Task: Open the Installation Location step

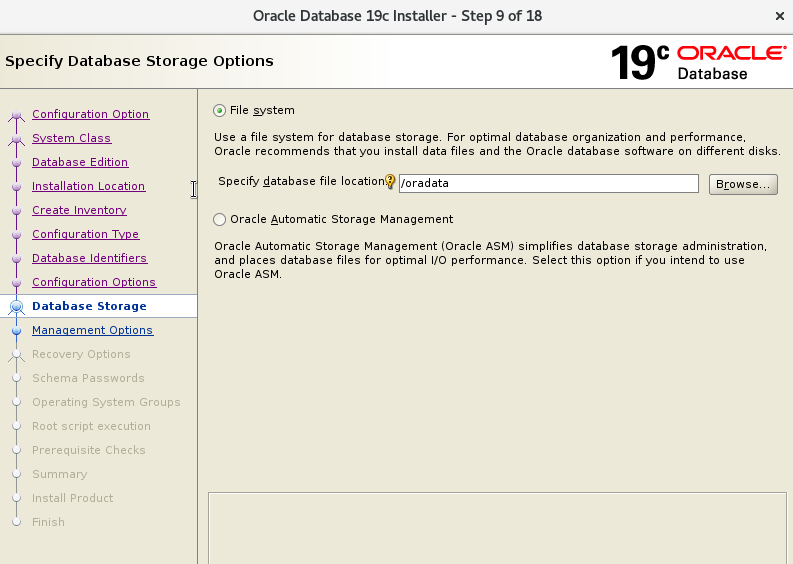Action: (x=89, y=186)
